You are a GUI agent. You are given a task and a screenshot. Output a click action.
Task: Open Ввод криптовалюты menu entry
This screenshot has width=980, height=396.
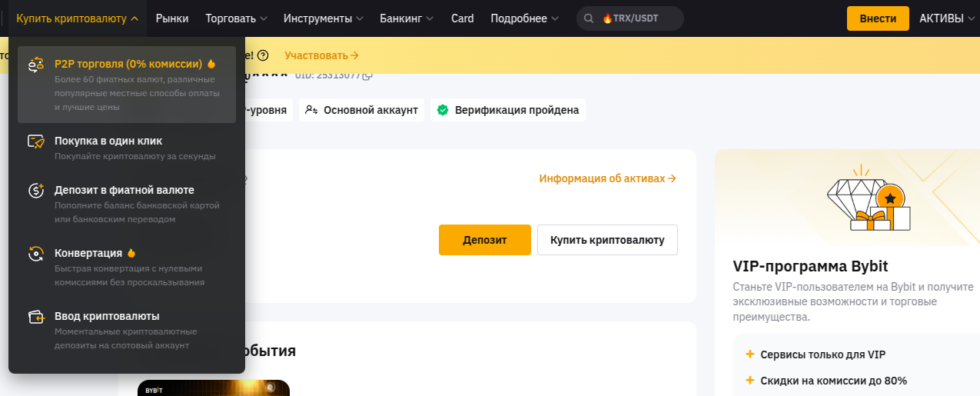pos(127,330)
